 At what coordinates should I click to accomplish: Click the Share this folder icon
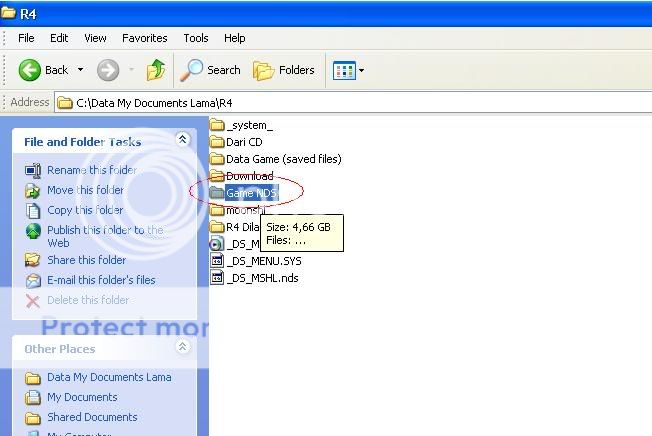pos(33,260)
